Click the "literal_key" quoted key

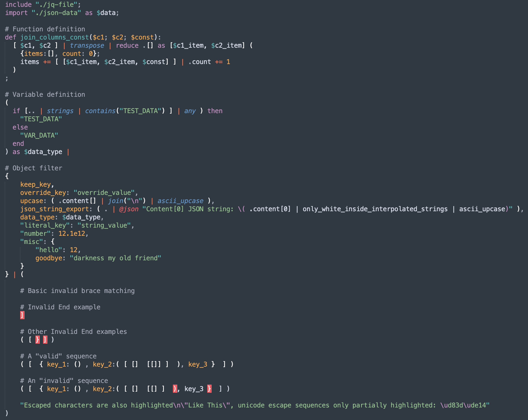45,225
